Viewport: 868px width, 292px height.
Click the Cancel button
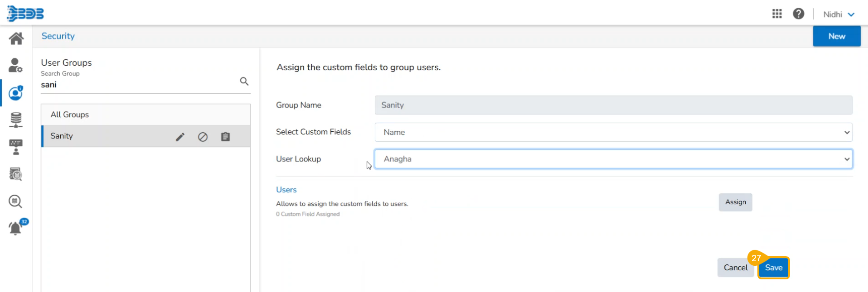click(x=735, y=268)
